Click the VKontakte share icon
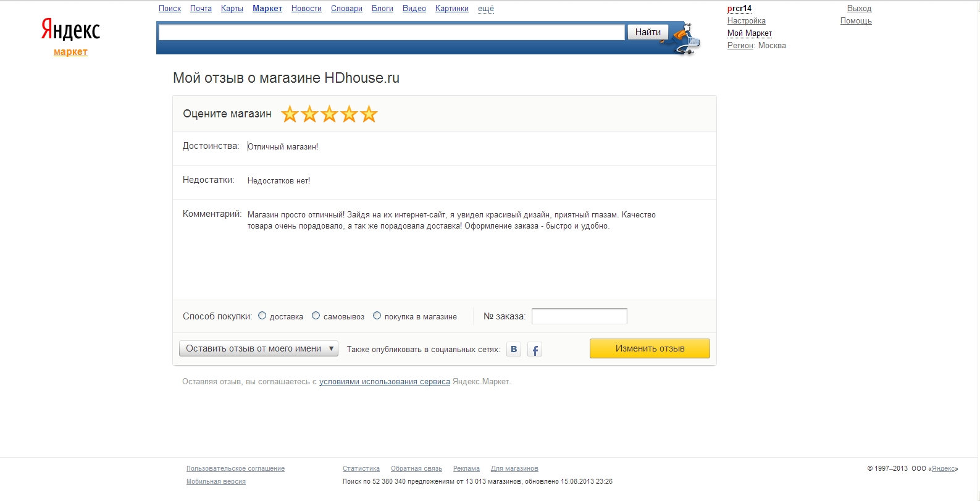Screen dimensions: 980x501 coord(514,349)
